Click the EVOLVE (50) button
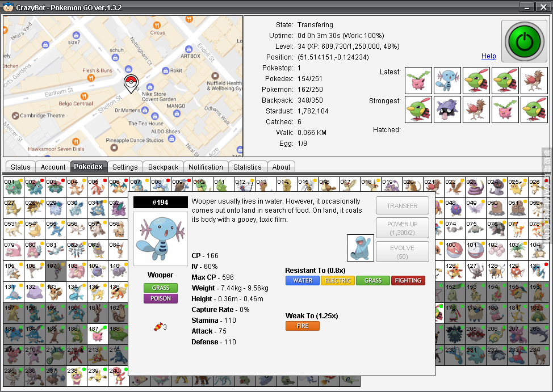This screenshot has width=553, height=392. [402, 252]
